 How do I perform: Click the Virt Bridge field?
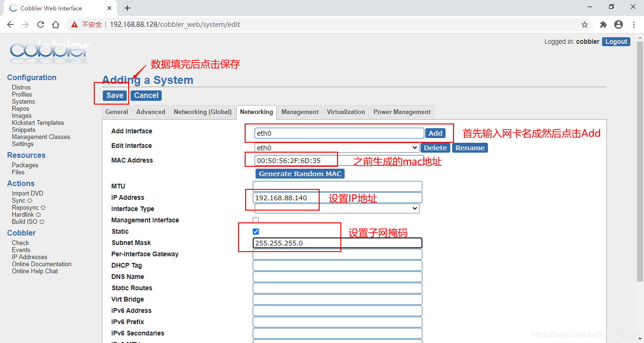coord(338,299)
